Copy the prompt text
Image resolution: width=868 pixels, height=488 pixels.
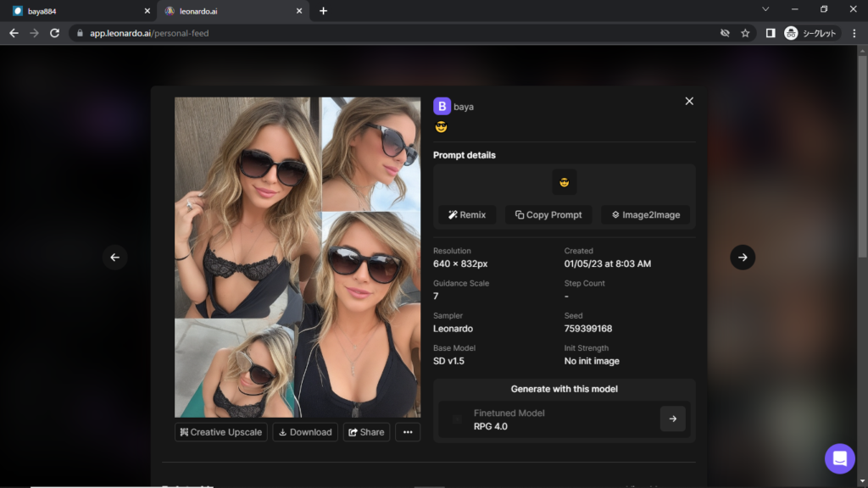tap(548, 215)
